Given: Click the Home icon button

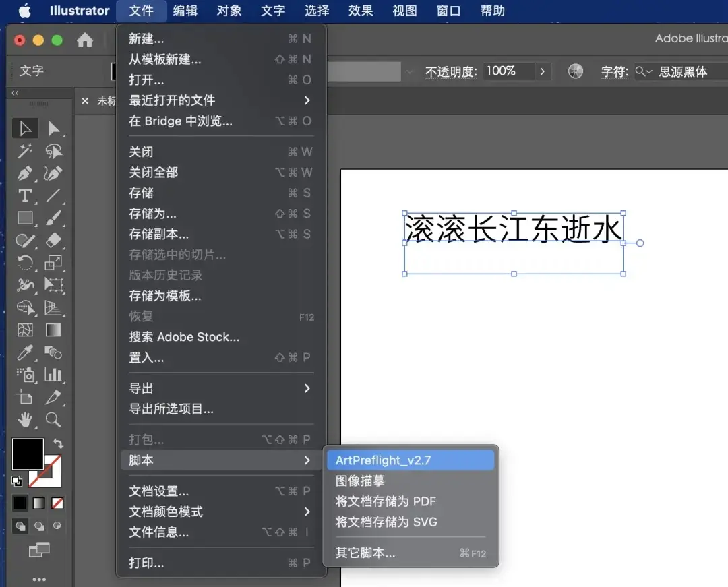Looking at the screenshot, I should point(85,40).
